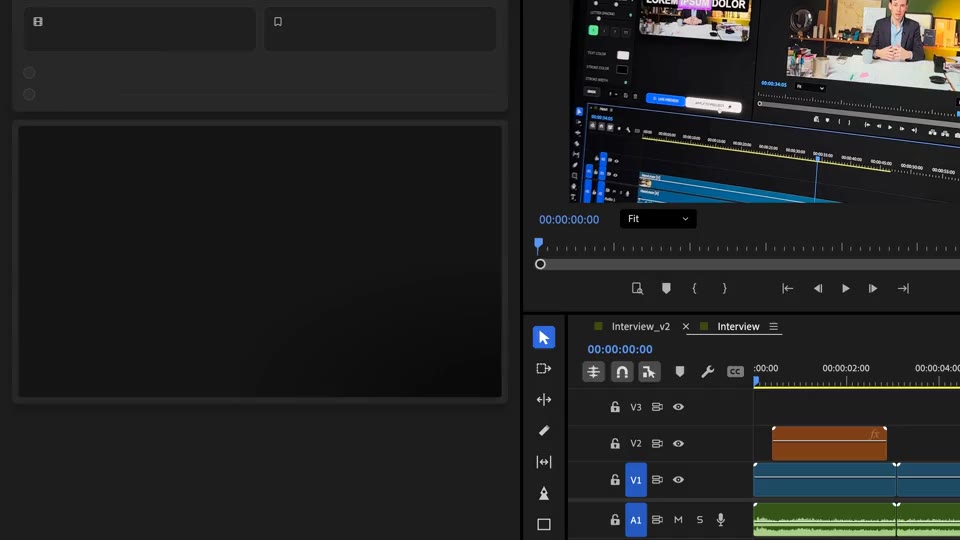Select the V3 track label
Screen dimensions: 960x540
coord(636,407)
